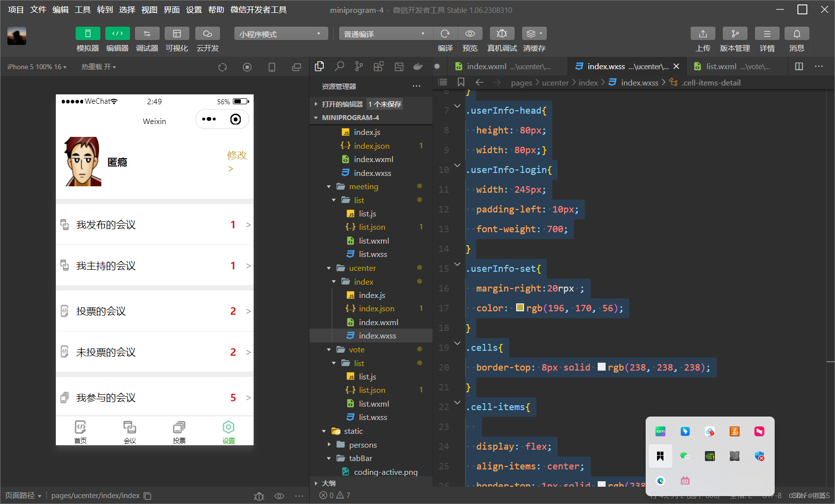Image resolution: width=835 pixels, height=504 pixels.
Task: Open the search panel icon
Action: point(339,66)
